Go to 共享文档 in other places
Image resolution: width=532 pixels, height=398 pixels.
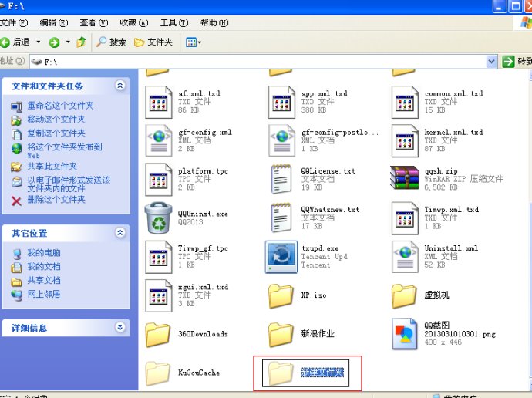[x=44, y=281]
